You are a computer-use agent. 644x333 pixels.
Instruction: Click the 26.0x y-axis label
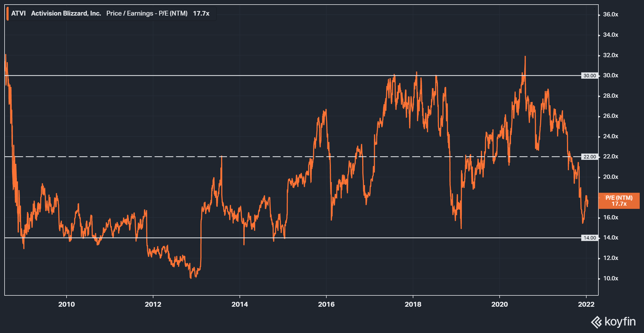click(x=610, y=116)
